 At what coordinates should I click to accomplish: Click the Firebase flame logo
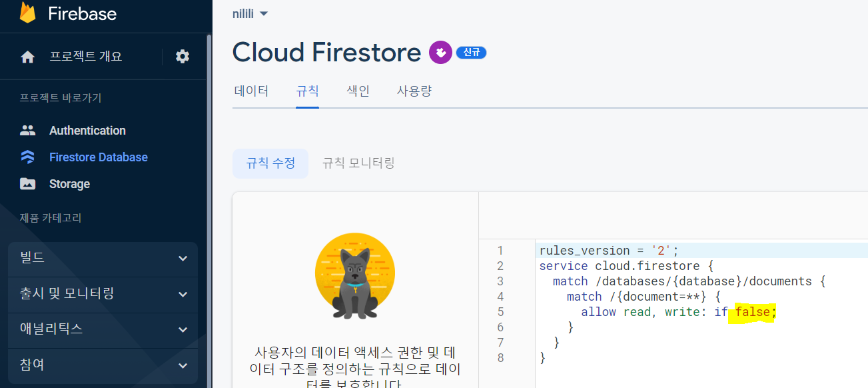point(27,12)
